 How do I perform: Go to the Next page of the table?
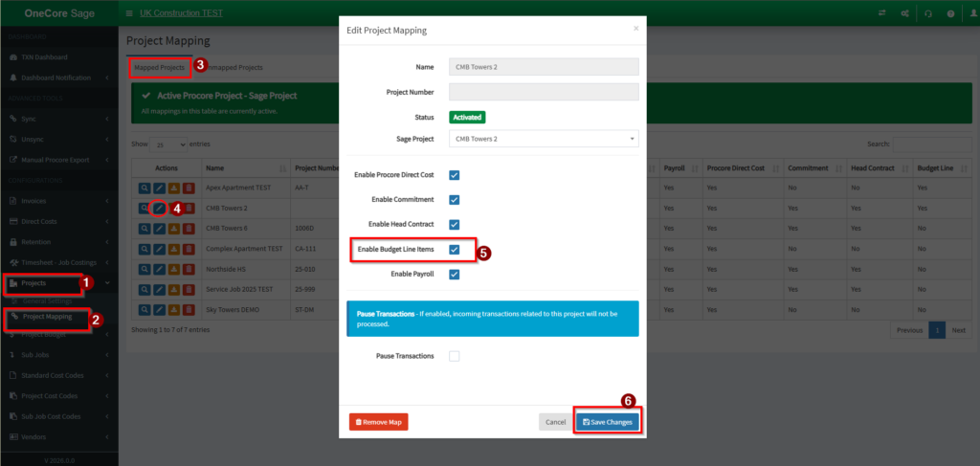959,330
